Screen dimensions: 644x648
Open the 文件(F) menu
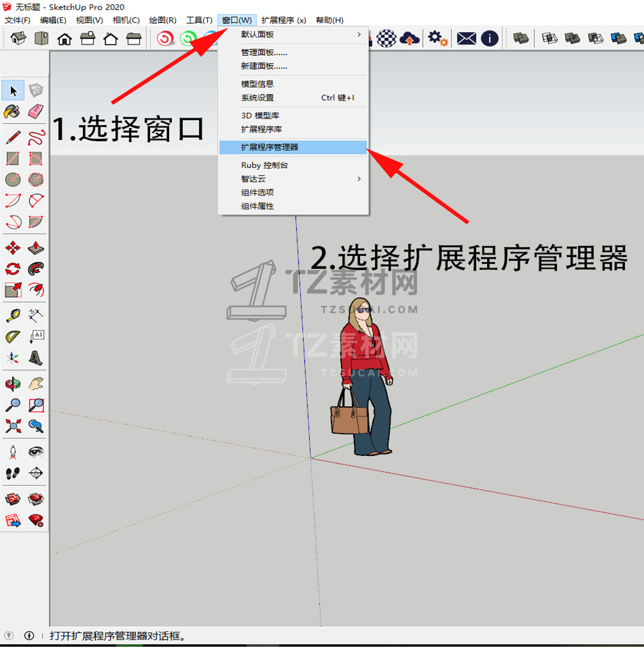17,20
